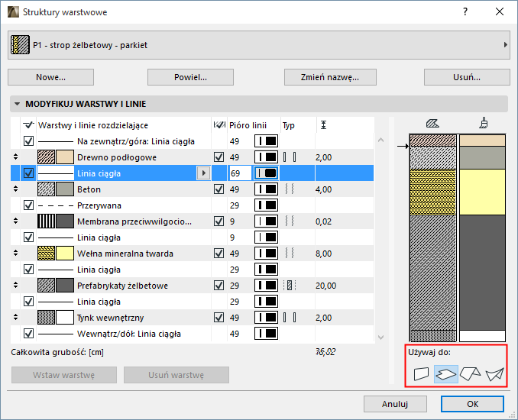Click the Help question mark in title bar
518x420 pixels.
(465, 12)
